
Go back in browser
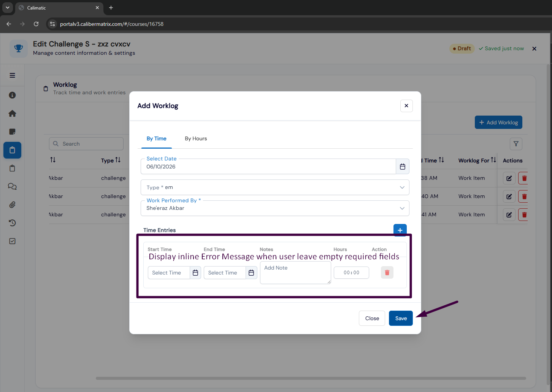coord(9,24)
